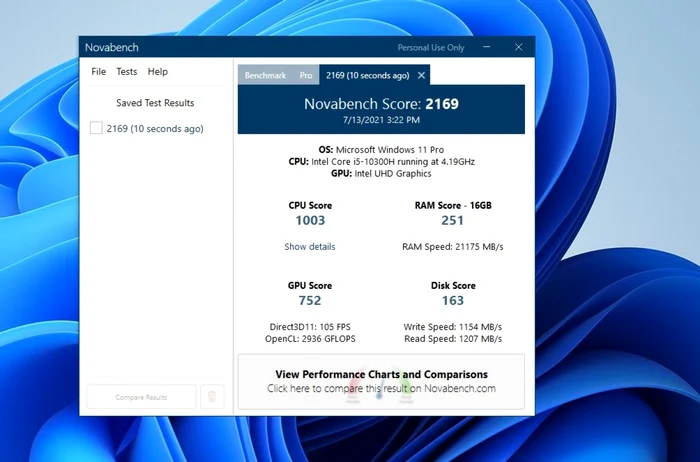
Task: Click the Novabench Score: 2169 header
Action: pyautogui.click(x=381, y=104)
